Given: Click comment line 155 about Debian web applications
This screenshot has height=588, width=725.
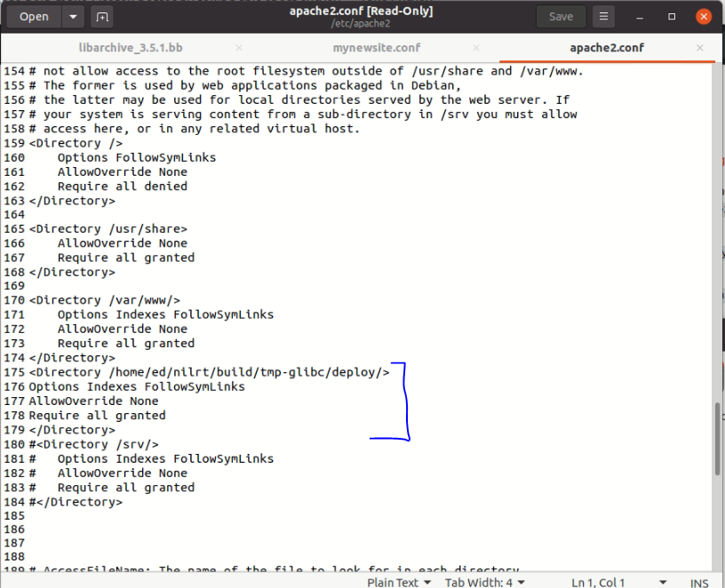Looking at the screenshot, I should (x=245, y=85).
